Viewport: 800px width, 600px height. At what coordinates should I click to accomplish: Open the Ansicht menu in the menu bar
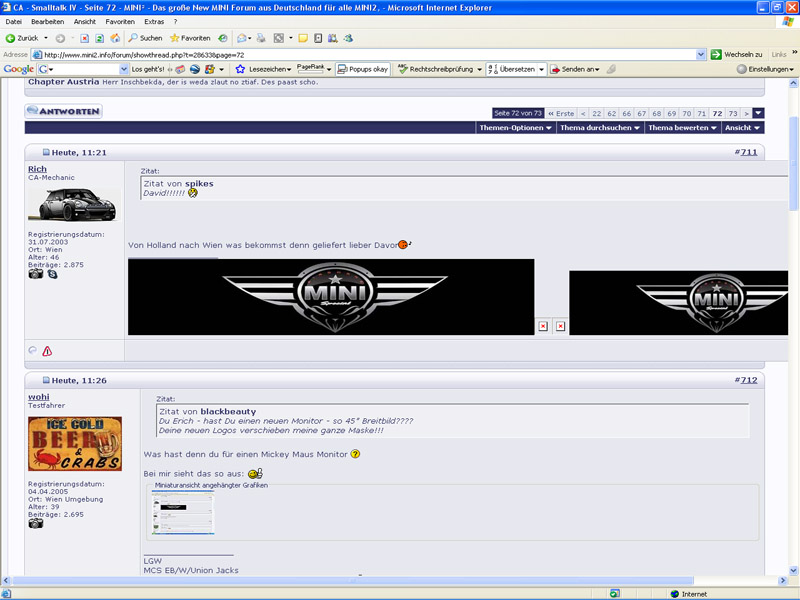85,21
